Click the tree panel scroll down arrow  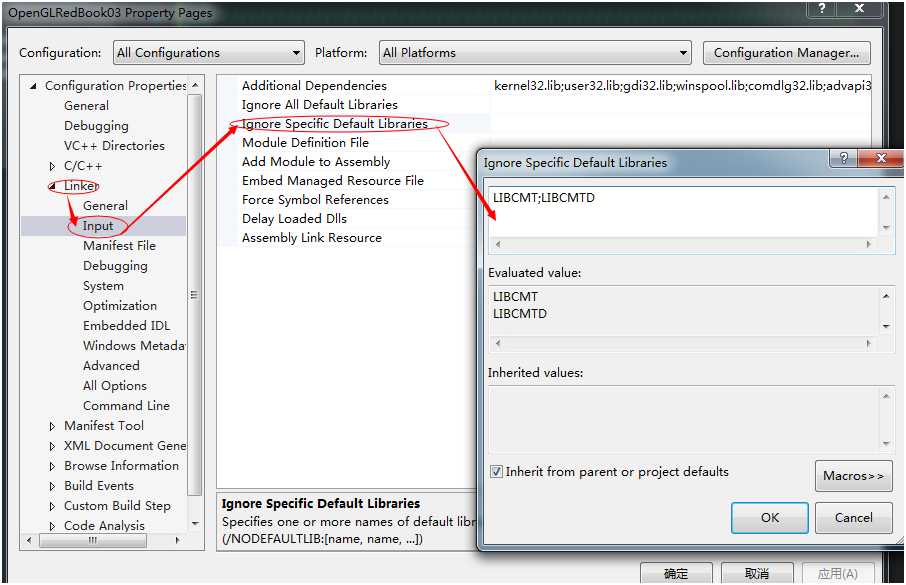195,524
